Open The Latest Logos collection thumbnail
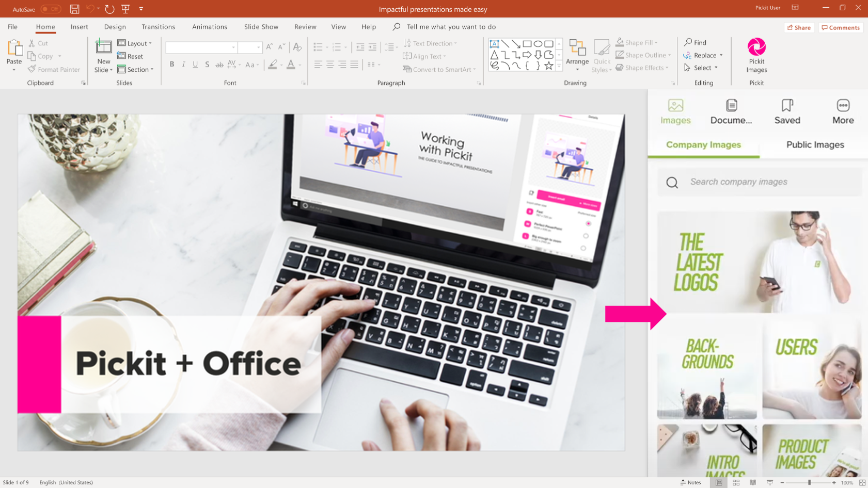This screenshot has width=868, height=488. (759, 262)
